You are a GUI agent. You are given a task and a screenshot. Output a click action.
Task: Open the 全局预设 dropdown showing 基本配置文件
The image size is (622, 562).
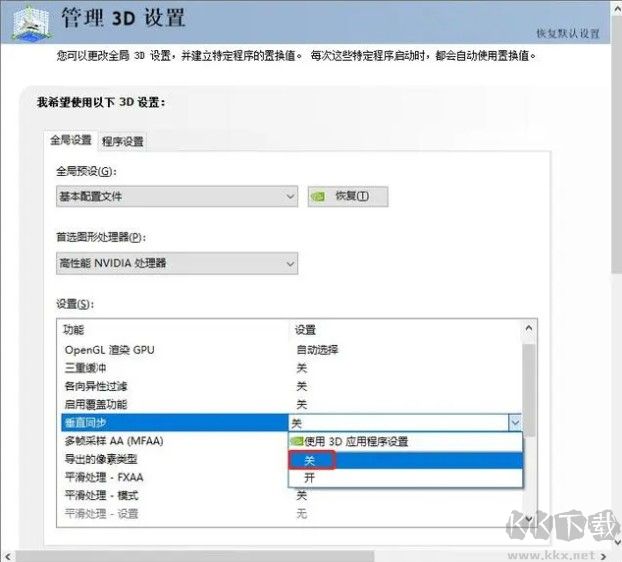(x=177, y=196)
